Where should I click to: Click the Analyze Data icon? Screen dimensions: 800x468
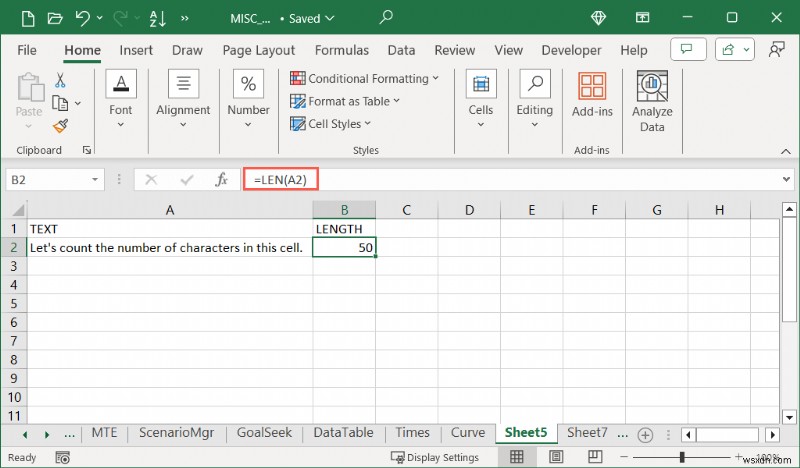652,86
